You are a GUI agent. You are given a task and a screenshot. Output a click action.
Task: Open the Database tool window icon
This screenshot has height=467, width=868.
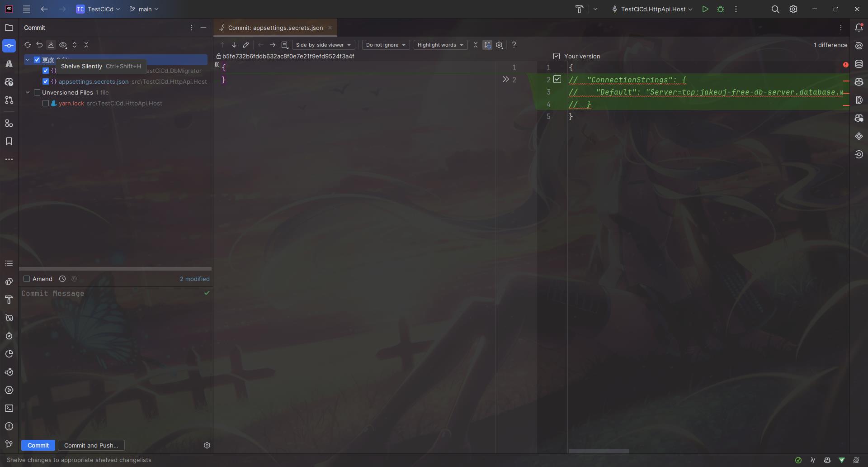[859, 64]
